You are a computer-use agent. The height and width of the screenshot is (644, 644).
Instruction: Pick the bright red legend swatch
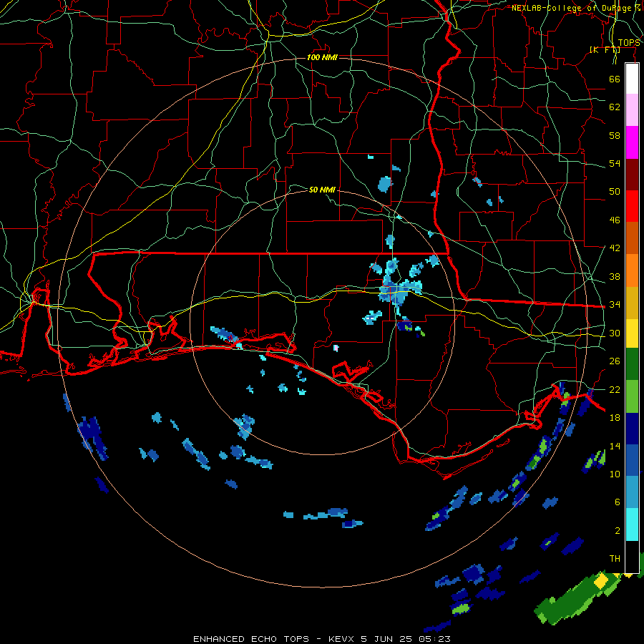point(632,206)
